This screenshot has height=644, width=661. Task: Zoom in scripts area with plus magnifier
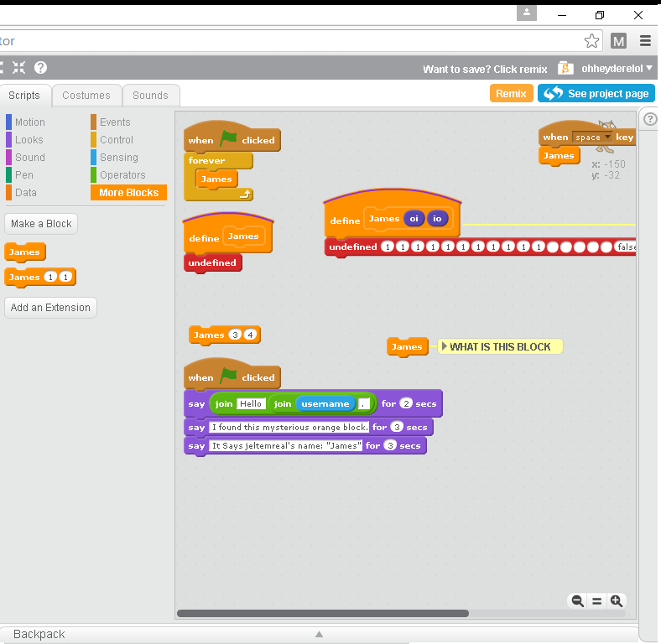click(617, 600)
